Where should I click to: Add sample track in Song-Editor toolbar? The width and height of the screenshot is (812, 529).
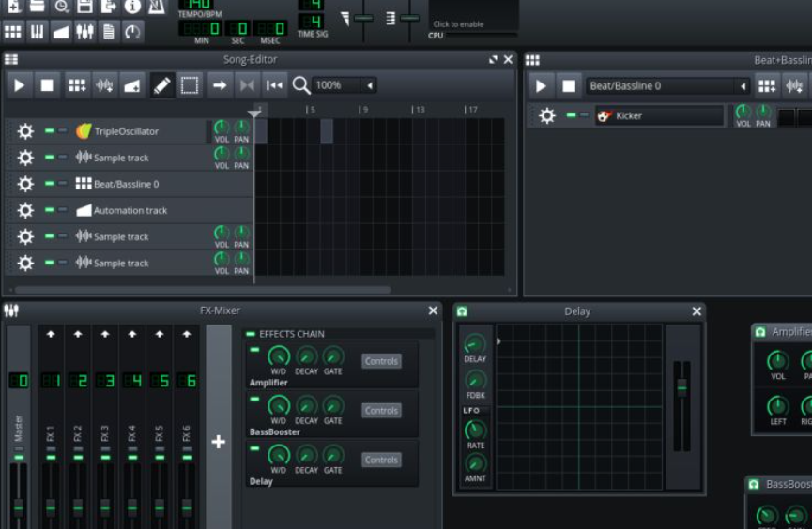click(x=104, y=85)
